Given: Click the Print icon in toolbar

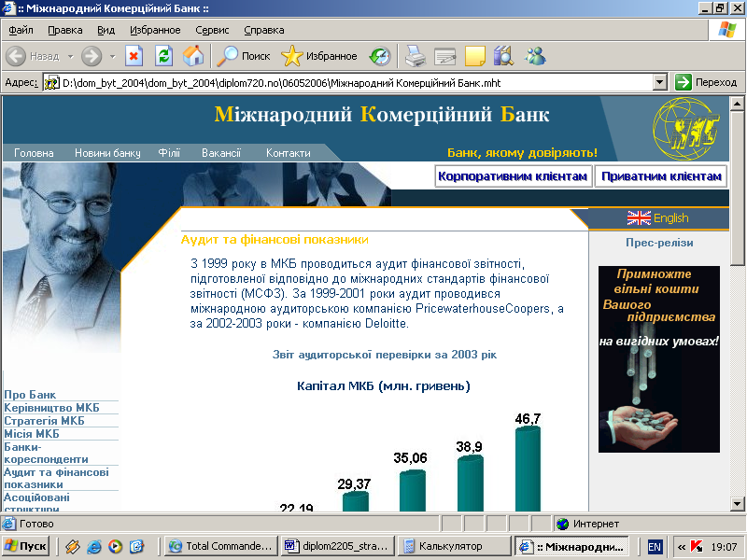Looking at the screenshot, I should click(415, 56).
